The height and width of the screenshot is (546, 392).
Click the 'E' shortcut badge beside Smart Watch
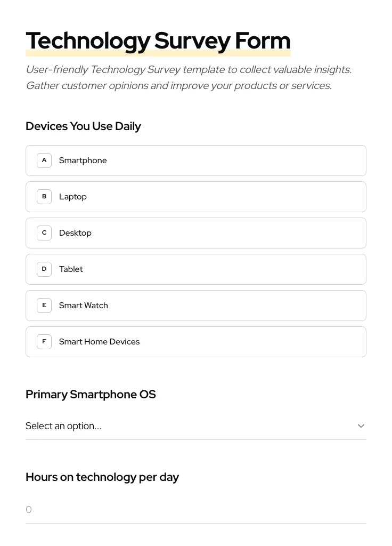pos(44,305)
